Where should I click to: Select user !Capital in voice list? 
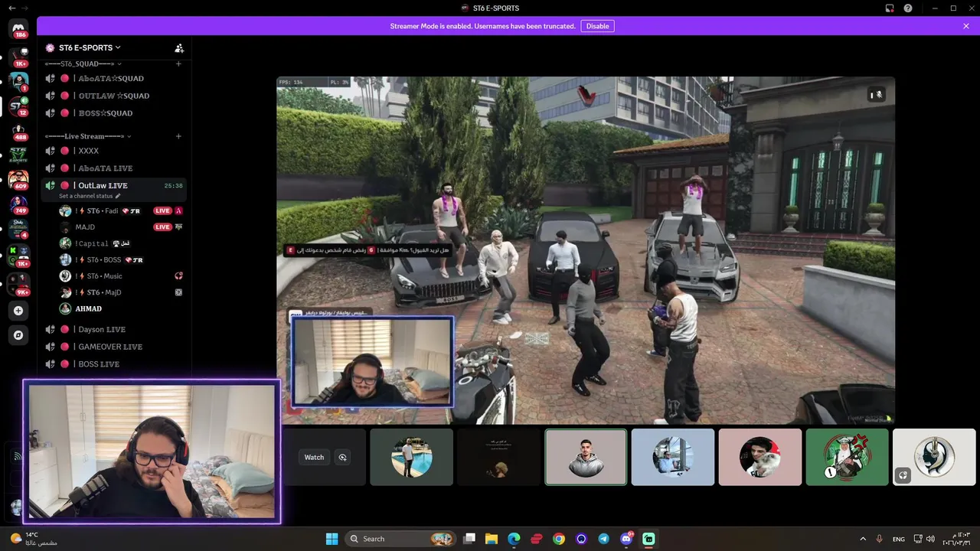[x=121, y=243]
